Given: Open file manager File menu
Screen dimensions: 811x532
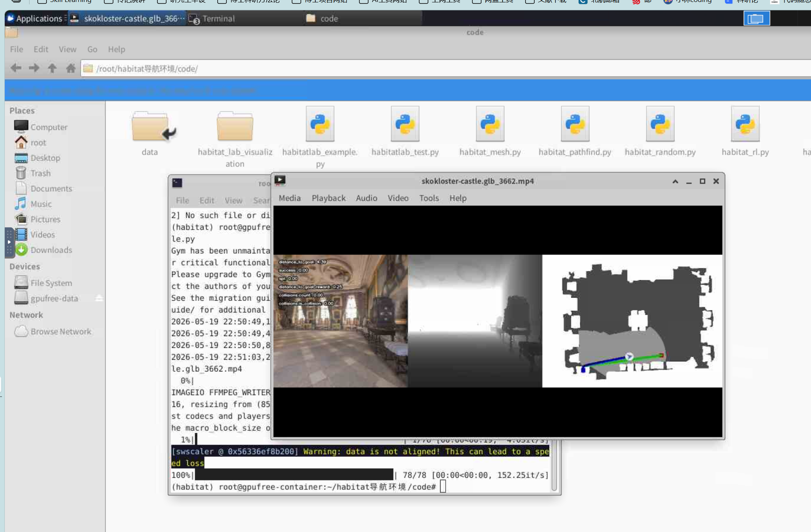Looking at the screenshot, I should point(17,49).
